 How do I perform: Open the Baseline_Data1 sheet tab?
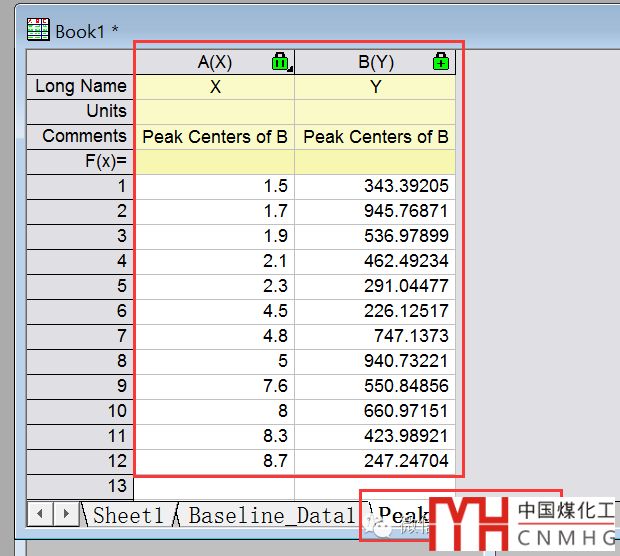pos(270,515)
